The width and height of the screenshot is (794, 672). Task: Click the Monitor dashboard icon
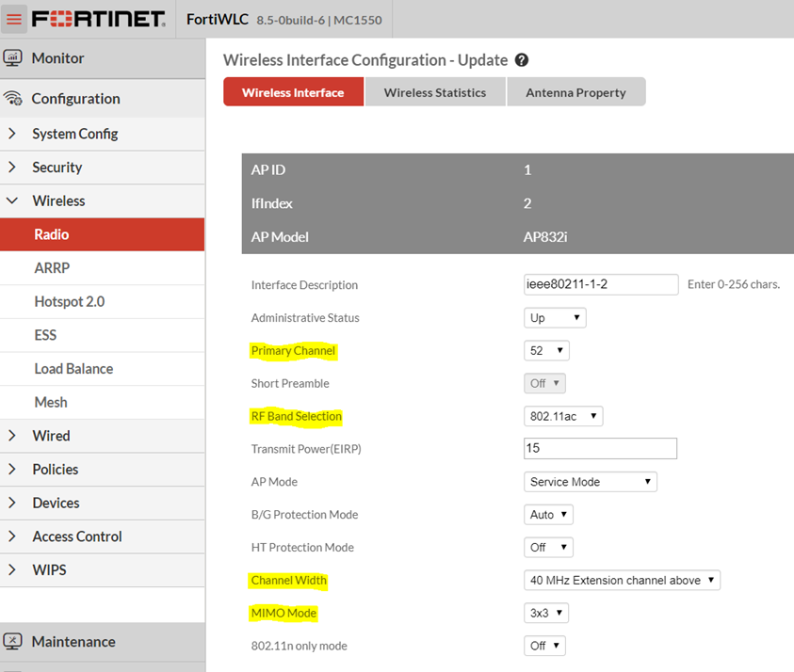point(13,58)
